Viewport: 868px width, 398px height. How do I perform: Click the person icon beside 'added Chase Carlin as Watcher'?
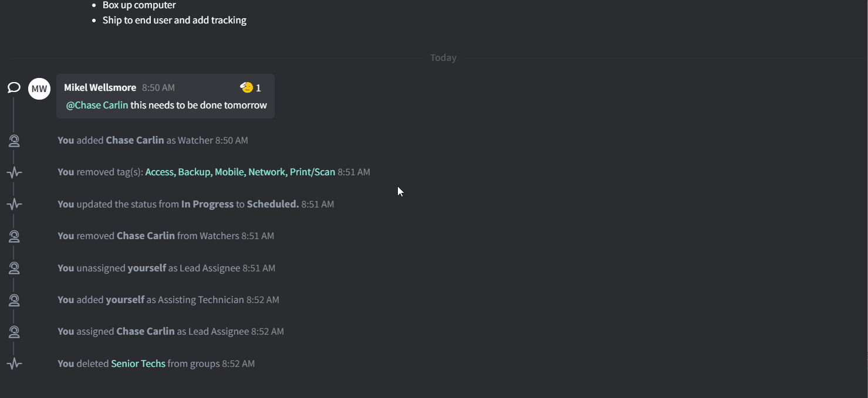coord(14,141)
